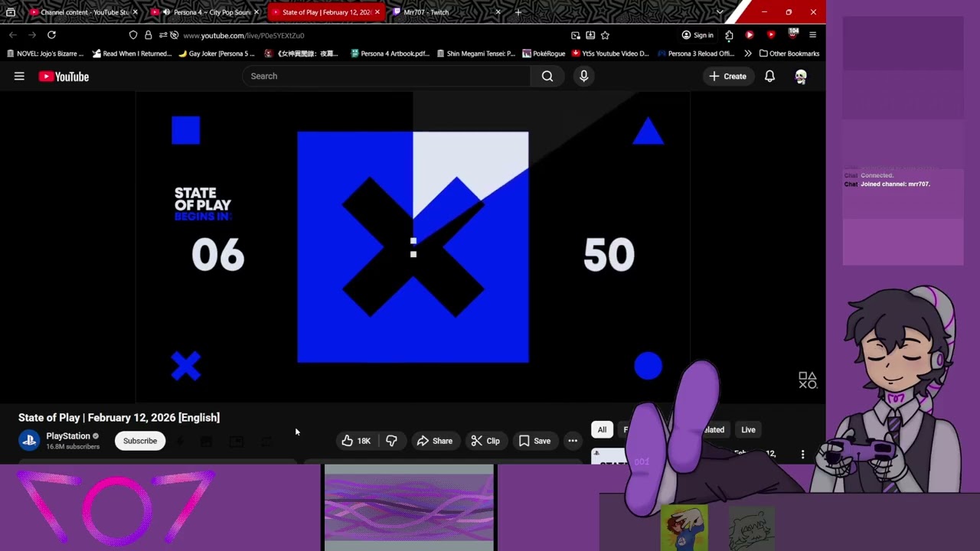980x551 pixels.
Task: Click the browser URL address bar
Action: point(367,35)
